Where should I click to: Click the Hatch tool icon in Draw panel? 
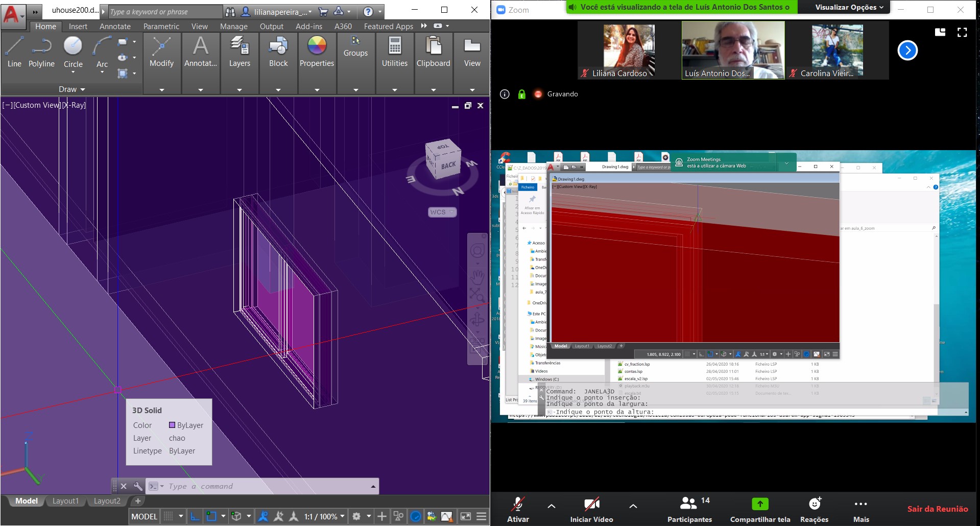click(123, 74)
